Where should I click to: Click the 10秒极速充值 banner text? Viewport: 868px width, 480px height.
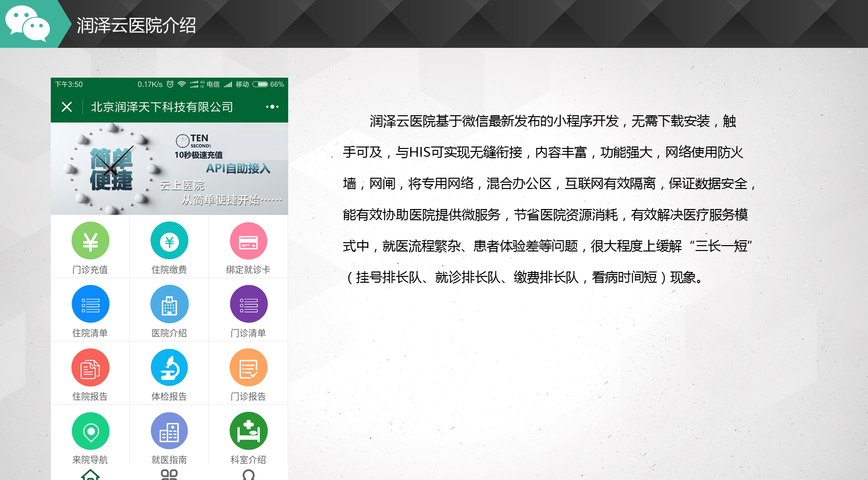point(199,155)
